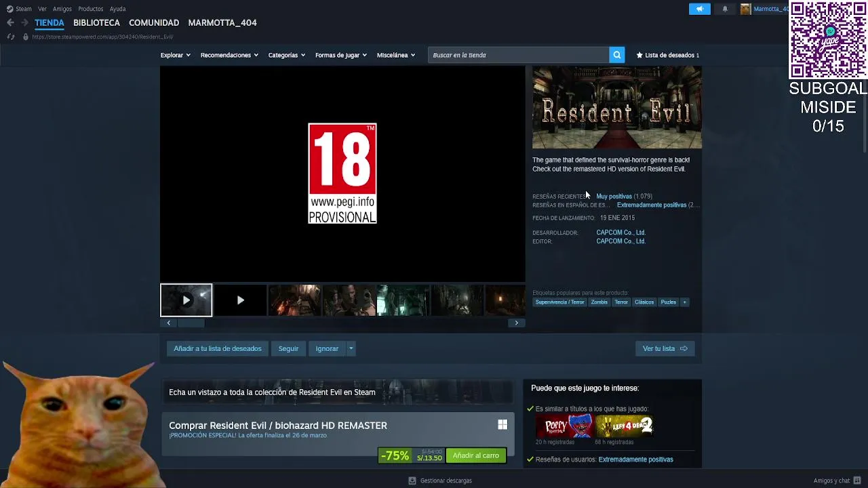Click the Zombis tag

599,302
